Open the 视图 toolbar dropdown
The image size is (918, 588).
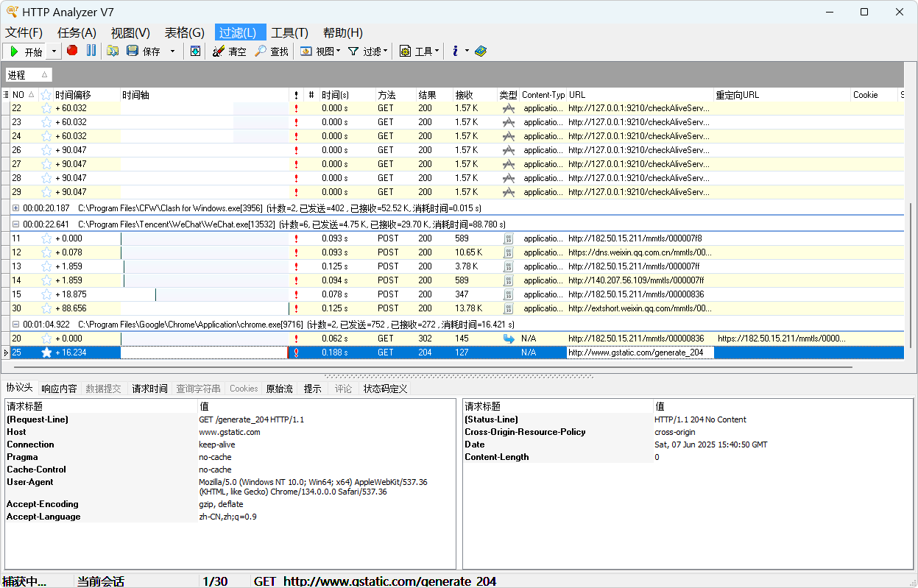338,52
